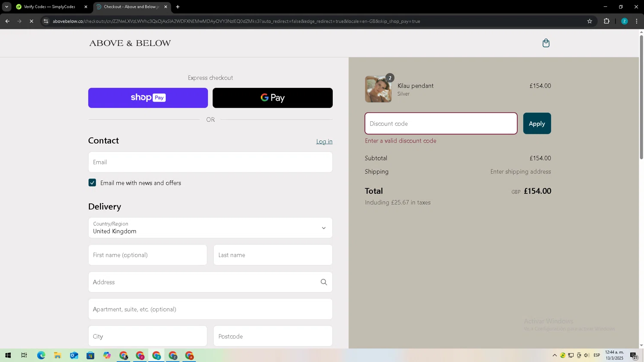Click the Enter a valid discount code message
Viewport: 644px width, 362px height.
pos(401,141)
